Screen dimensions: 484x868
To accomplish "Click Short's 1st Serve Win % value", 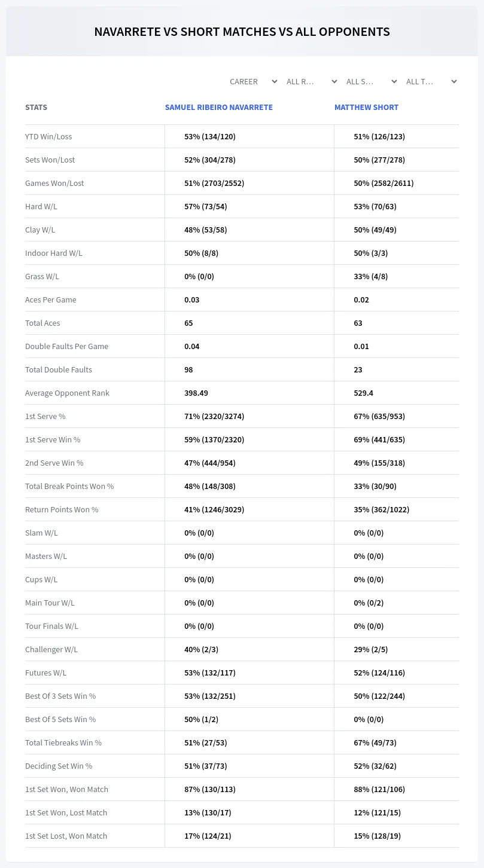I will click(379, 439).
